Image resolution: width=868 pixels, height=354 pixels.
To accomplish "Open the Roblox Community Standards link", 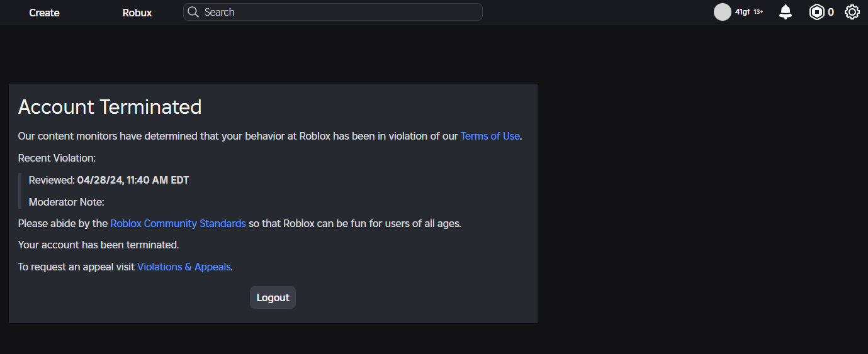I will click(x=178, y=223).
